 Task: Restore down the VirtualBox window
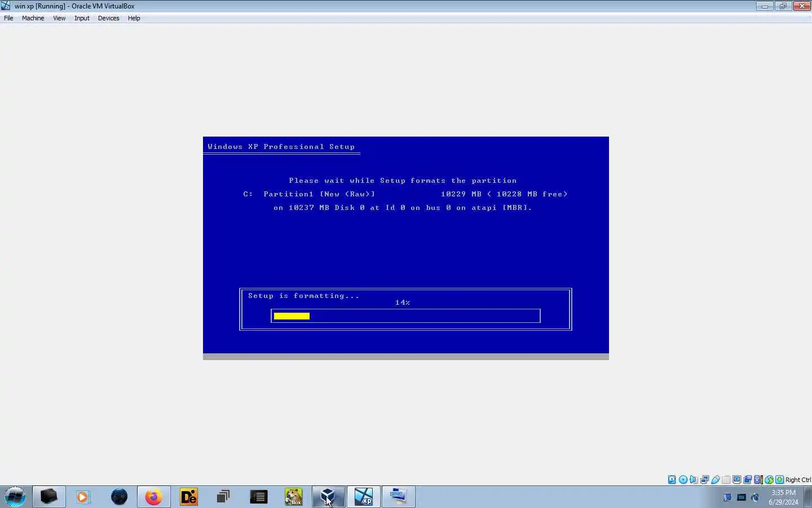(783, 6)
